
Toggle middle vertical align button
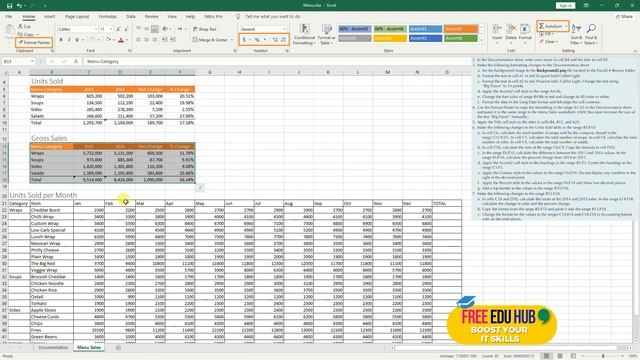pyautogui.click(x=147, y=29)
